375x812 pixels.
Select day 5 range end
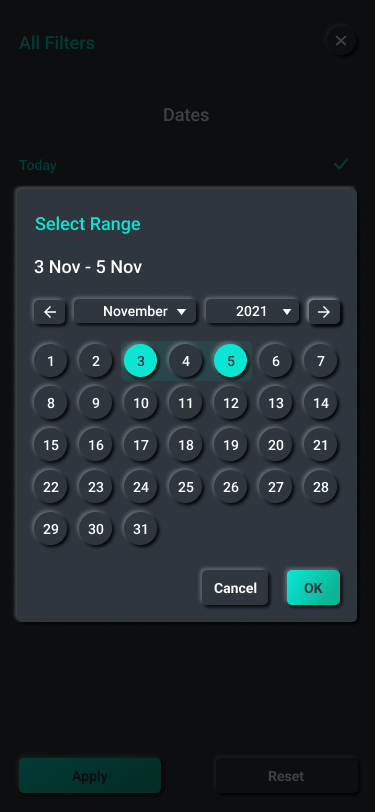(230, 361)
